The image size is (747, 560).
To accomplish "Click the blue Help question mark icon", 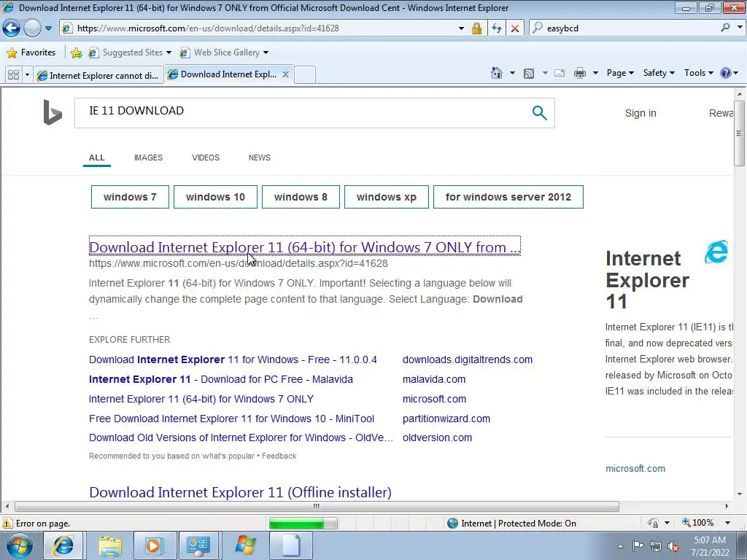I will [x=725, y=73].
